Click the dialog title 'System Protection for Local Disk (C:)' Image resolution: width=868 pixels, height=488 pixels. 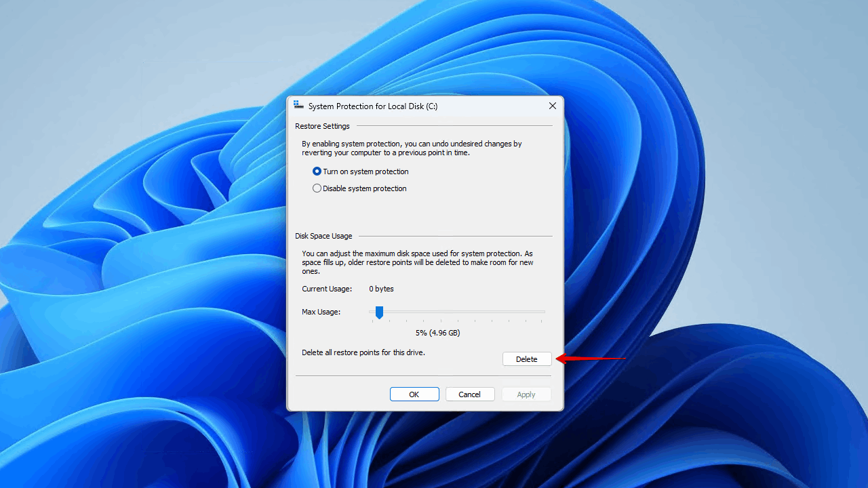[x=373, y=106]
